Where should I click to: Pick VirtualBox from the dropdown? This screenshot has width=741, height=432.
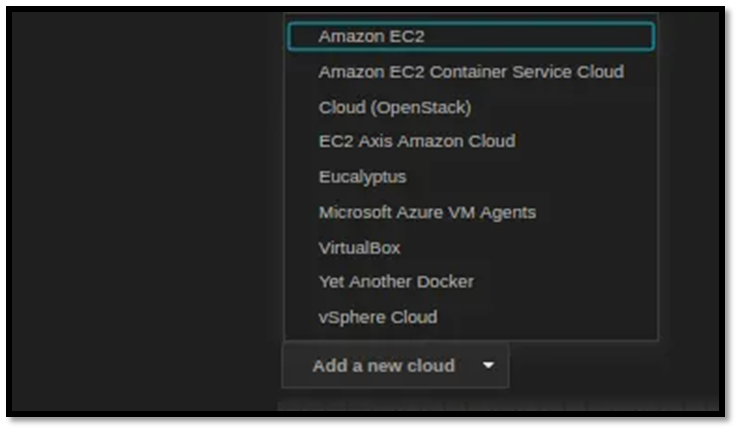pyautogui.click(x=359, y=247)
